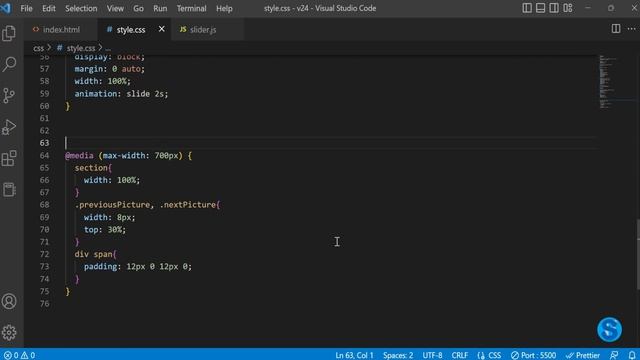The width and height of the screenshot is (640, 360).
Task: Open Customize Layout icon
Action: coord(568,8)
